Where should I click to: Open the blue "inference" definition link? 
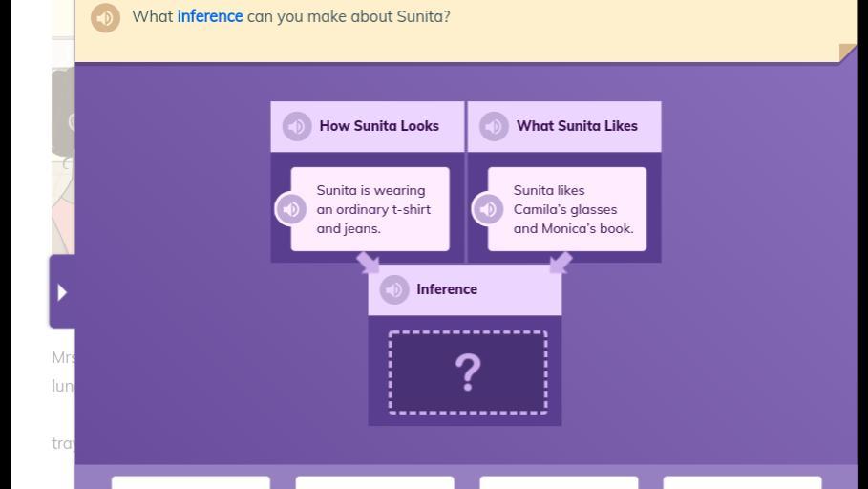(210, 16)
